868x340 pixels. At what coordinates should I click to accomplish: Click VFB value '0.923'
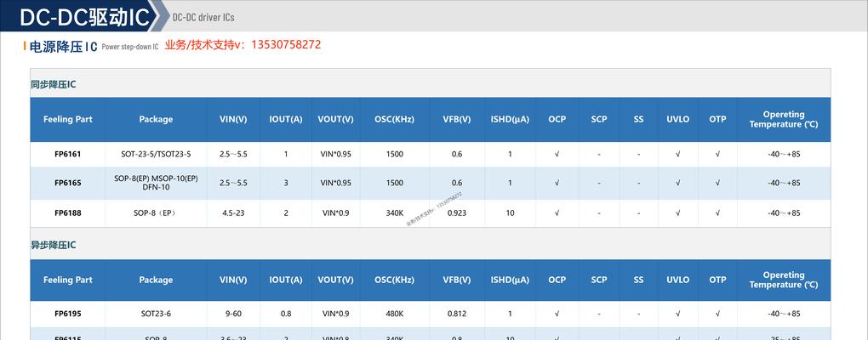pyautogui.click(x=457, y=212)
